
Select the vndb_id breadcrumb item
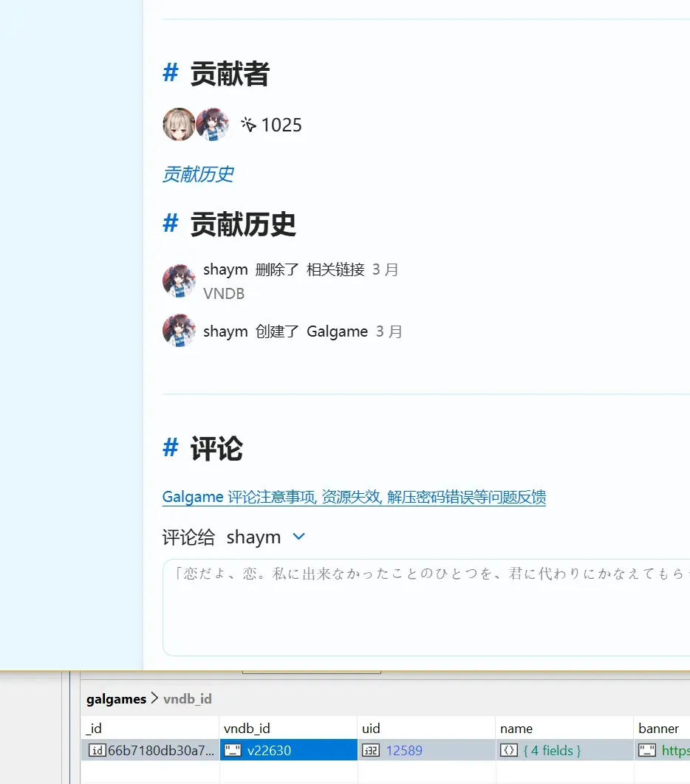(x=188, y=698)
